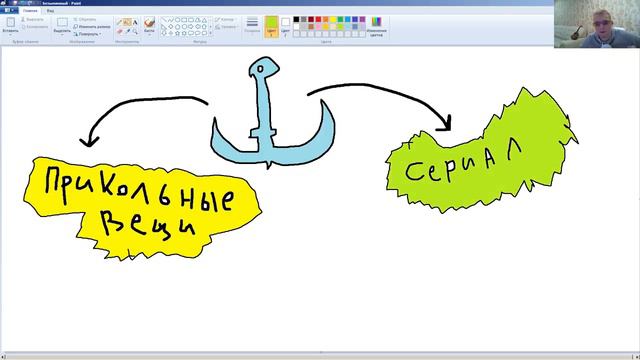
Task: Click the webcam video overlay thumbnail
Action: coord(597,24)
